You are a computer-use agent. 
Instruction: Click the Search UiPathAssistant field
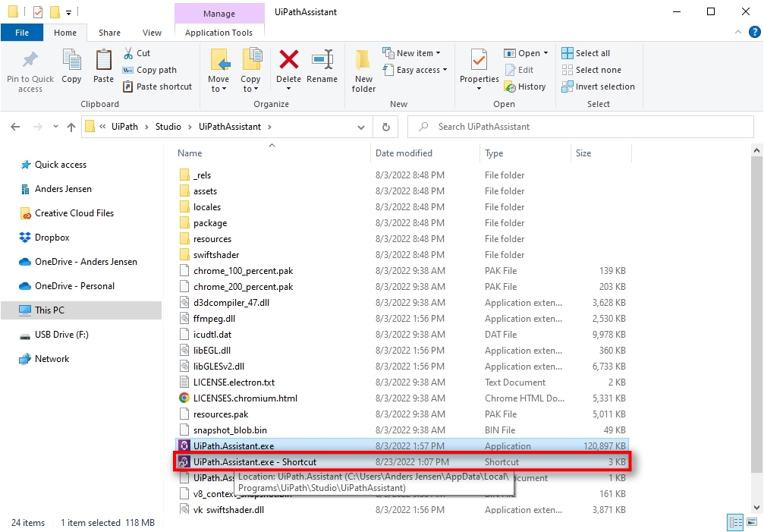click(x=581, y=127)
